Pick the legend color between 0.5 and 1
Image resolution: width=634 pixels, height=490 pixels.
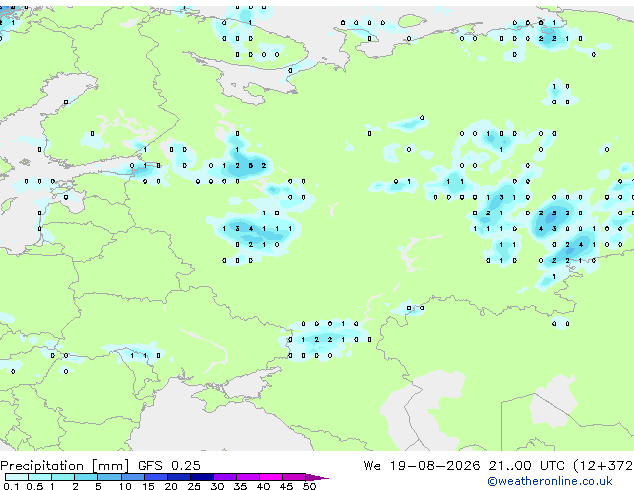tap(40, 477)
